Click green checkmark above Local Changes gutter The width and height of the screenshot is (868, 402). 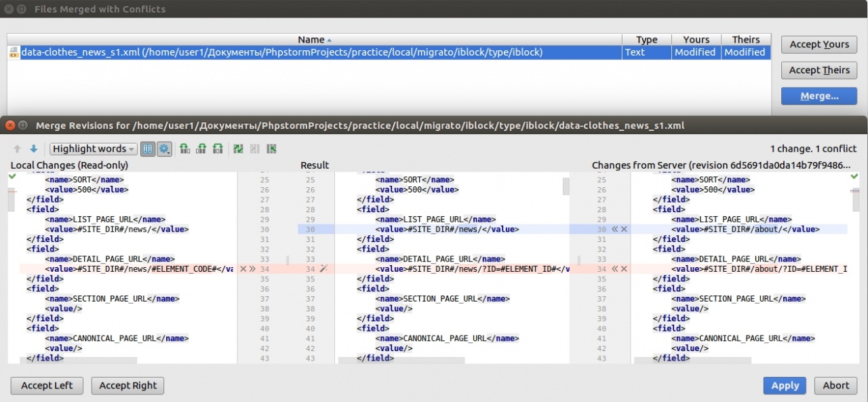(x=12, y=177)
